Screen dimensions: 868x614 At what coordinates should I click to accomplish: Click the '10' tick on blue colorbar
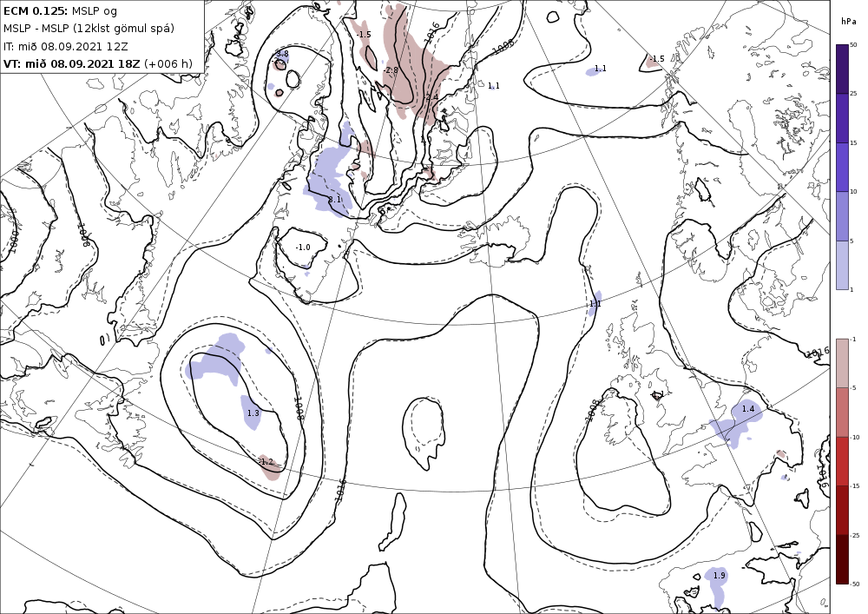click(x=853, y=192)
